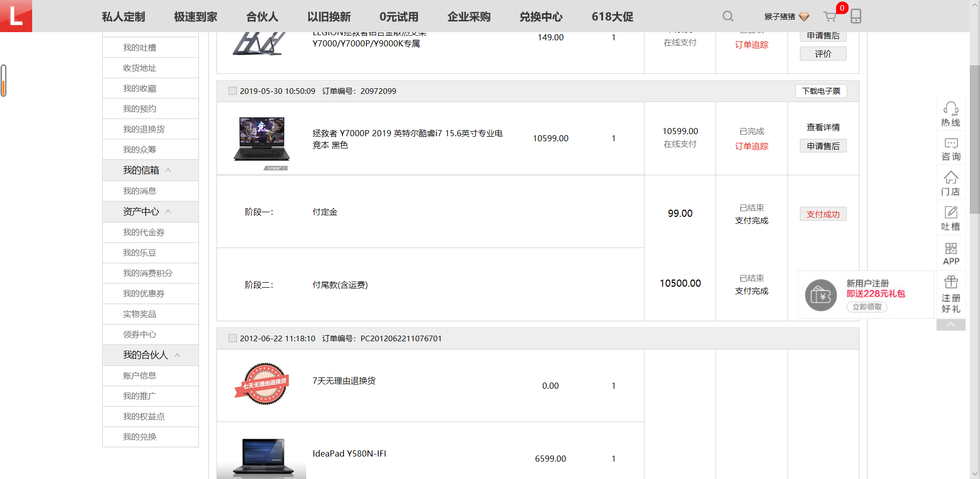Tick checkbox for order PC2012062211076701
The image size is (980, 479).
pos(233,338)
